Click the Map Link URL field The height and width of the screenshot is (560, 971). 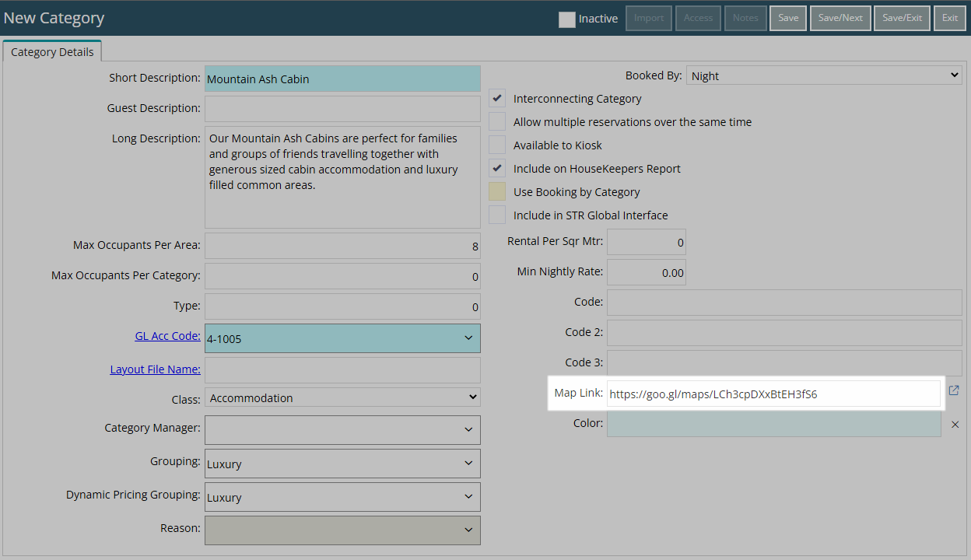tap(774, 394)
